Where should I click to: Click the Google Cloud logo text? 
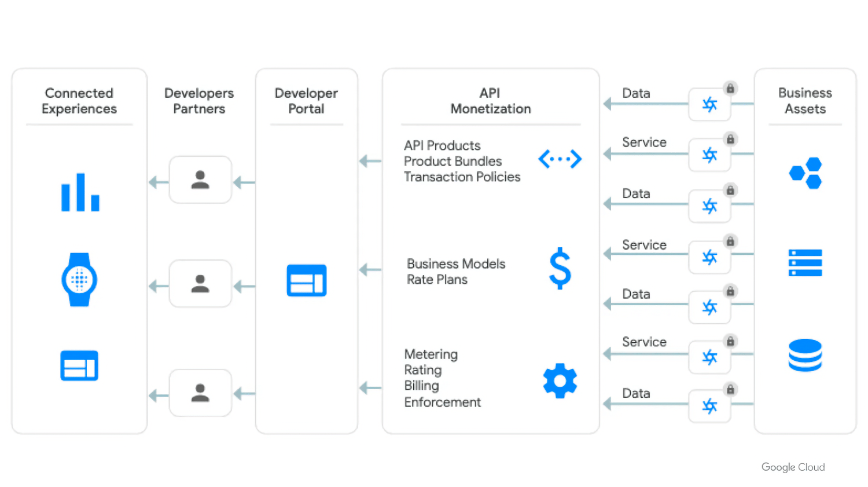click(x=793, y=467)
